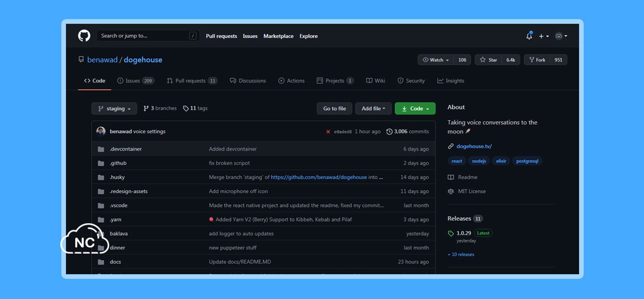
Task: Switch to the repository Pull requests tab
Action: [x=192, y=81]
